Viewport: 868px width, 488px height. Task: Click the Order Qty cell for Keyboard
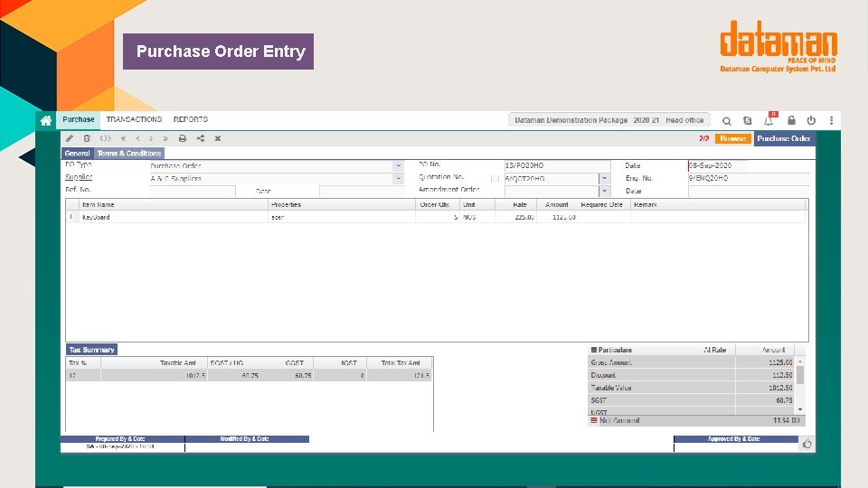click(x=438, y=218)
